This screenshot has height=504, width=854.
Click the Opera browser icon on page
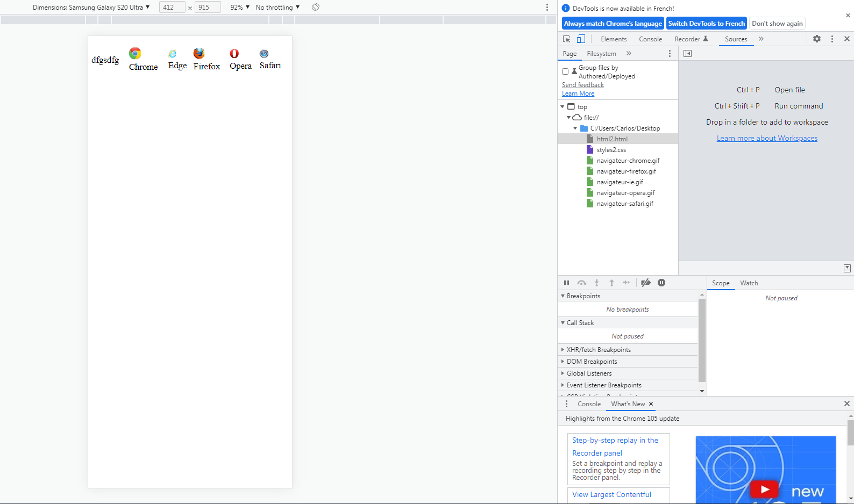coord(234,53)
